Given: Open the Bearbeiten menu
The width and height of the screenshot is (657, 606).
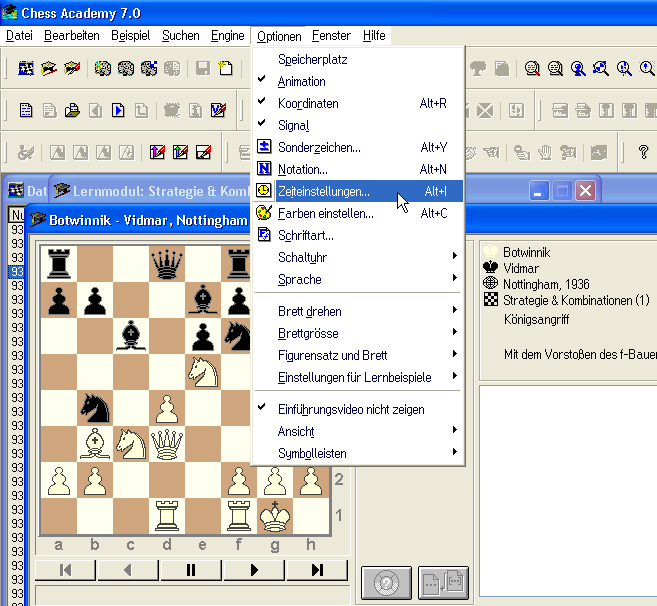Looking at the screenshot, I should 72,36.
